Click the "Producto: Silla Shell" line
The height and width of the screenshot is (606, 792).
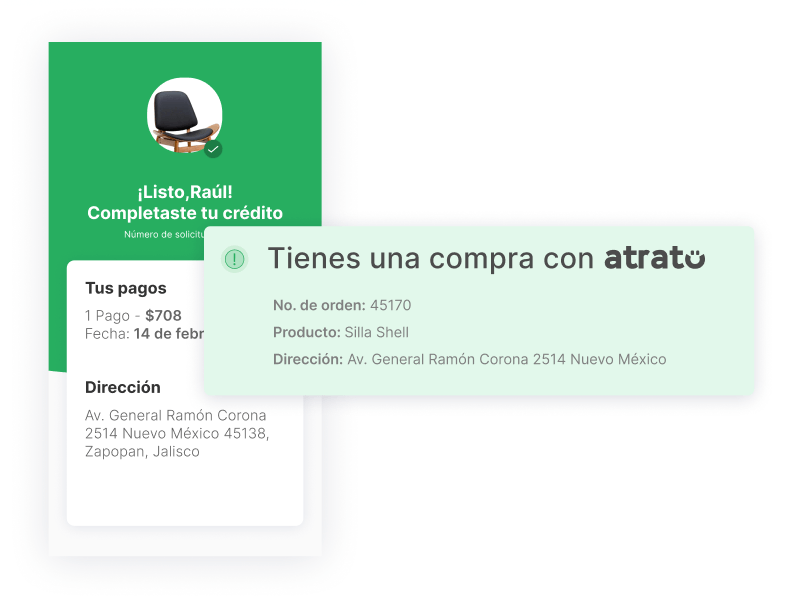click(x=340, y=332)
